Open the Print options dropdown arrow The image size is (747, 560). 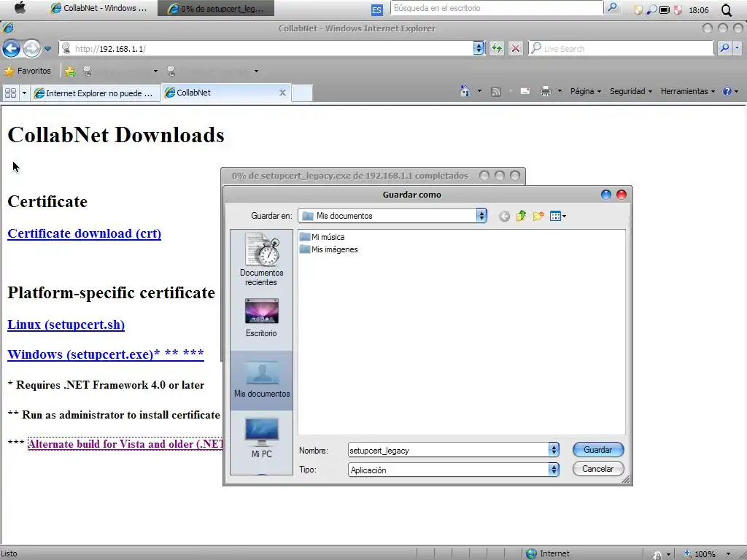[560, 91]
